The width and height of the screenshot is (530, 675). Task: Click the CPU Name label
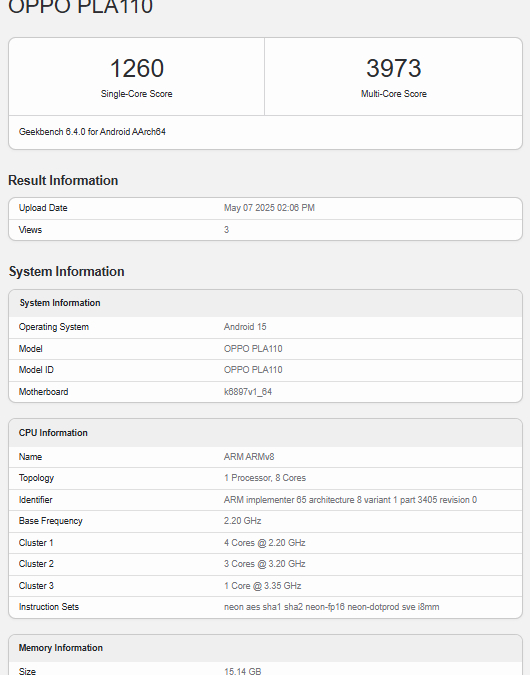(x=30, y=457)
